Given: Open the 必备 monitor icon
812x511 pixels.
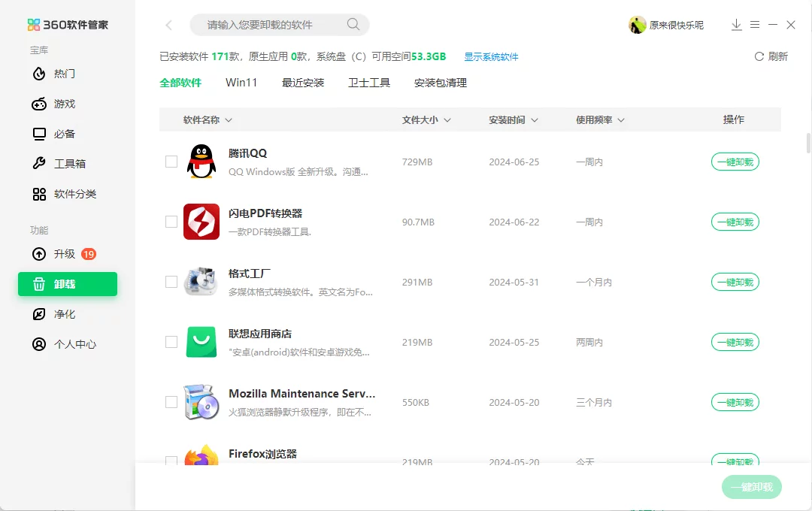Looking at the screenshot, I should tap(39, 134).
